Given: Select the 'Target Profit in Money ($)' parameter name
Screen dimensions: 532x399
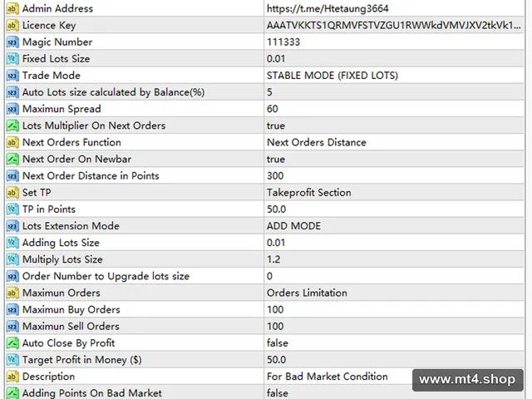Looking at the screenshot, I should click(81, 360).
